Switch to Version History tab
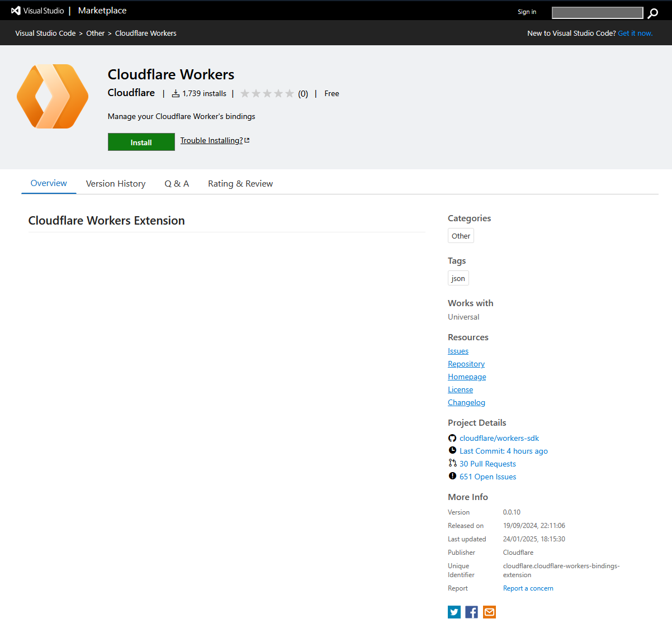 point(116,184)
